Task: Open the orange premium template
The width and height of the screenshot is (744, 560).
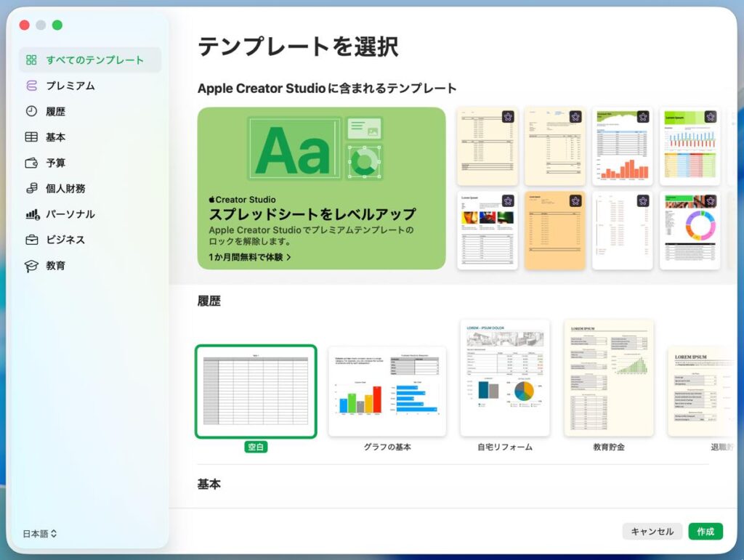Action: 554,230
